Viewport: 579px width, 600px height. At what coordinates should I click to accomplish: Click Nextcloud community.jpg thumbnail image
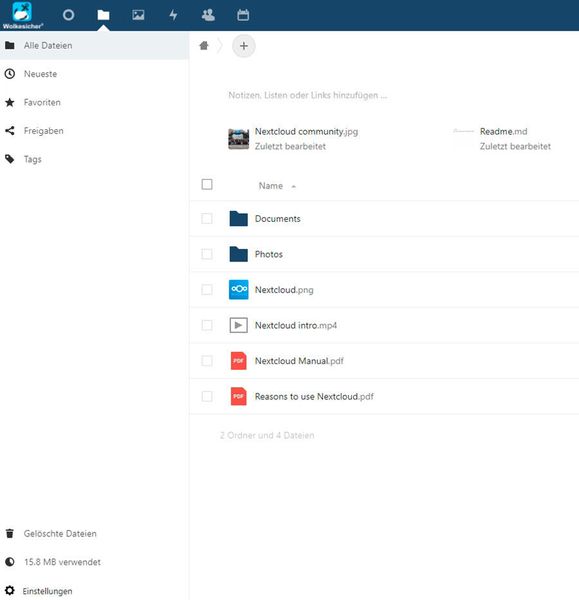pos(238,139)
